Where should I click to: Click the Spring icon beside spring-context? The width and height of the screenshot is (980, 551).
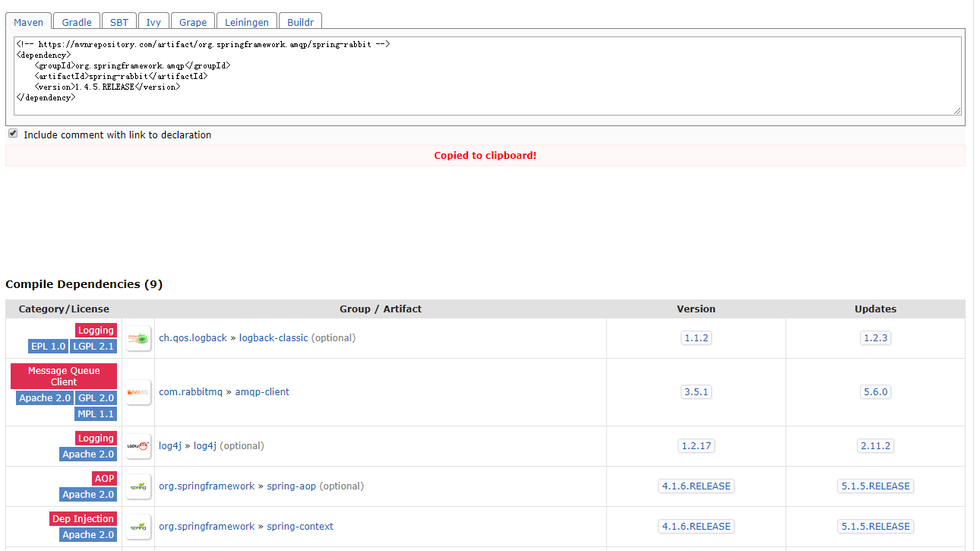[x=138, y=526]
